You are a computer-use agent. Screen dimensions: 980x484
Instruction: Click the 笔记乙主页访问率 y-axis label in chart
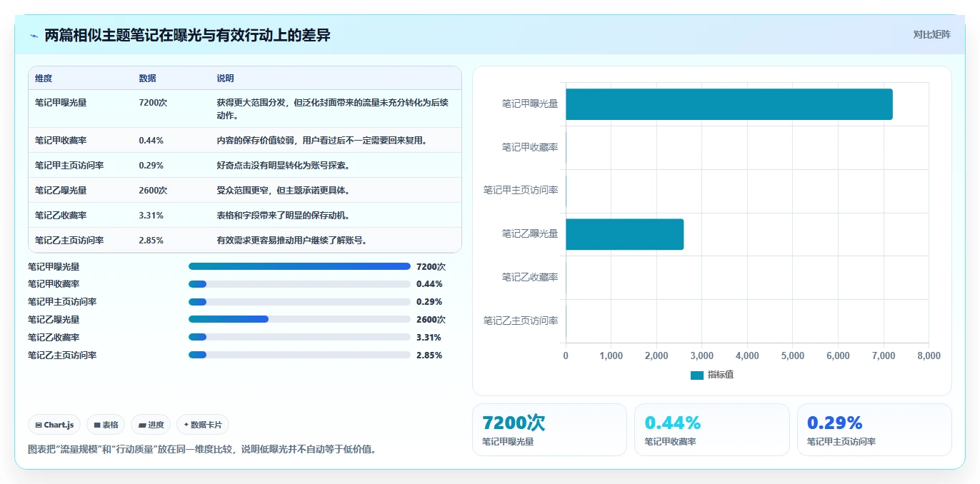point(521,321)
